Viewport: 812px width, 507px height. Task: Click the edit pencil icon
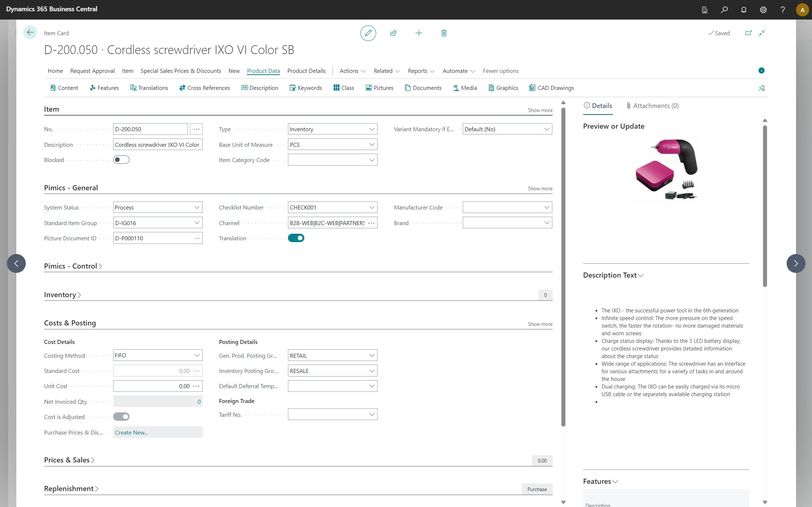[368, 33]
